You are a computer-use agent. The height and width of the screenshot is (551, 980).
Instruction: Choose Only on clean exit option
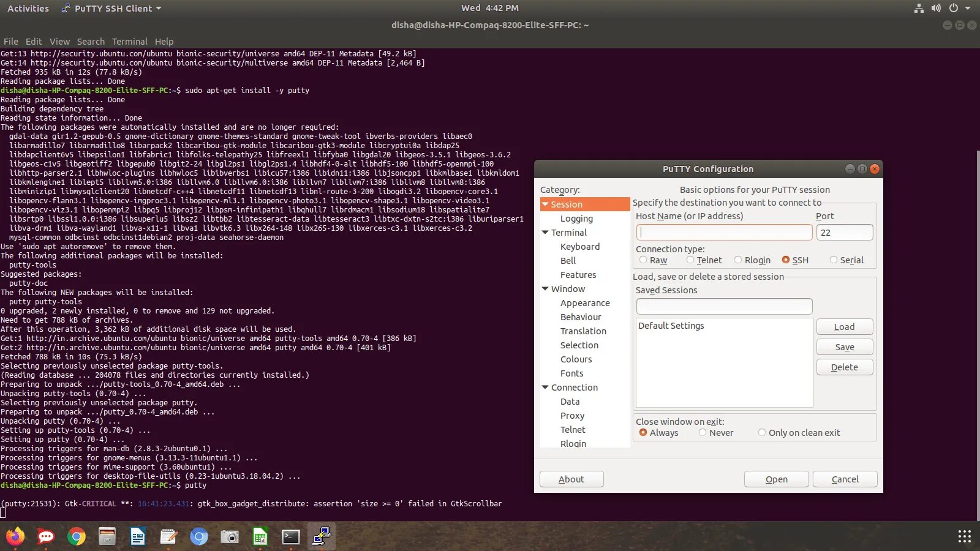762,433
